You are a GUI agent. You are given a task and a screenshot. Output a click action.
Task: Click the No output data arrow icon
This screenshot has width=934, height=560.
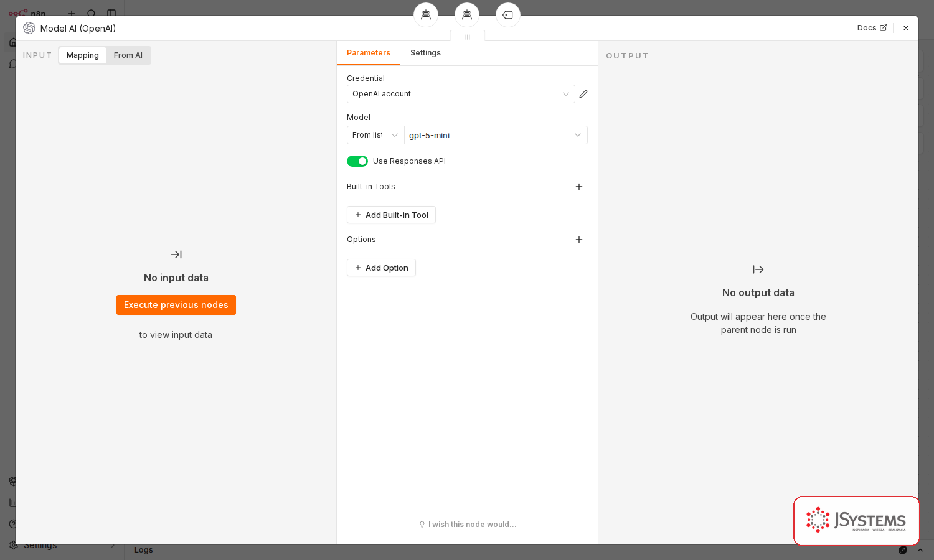[758, 269]
